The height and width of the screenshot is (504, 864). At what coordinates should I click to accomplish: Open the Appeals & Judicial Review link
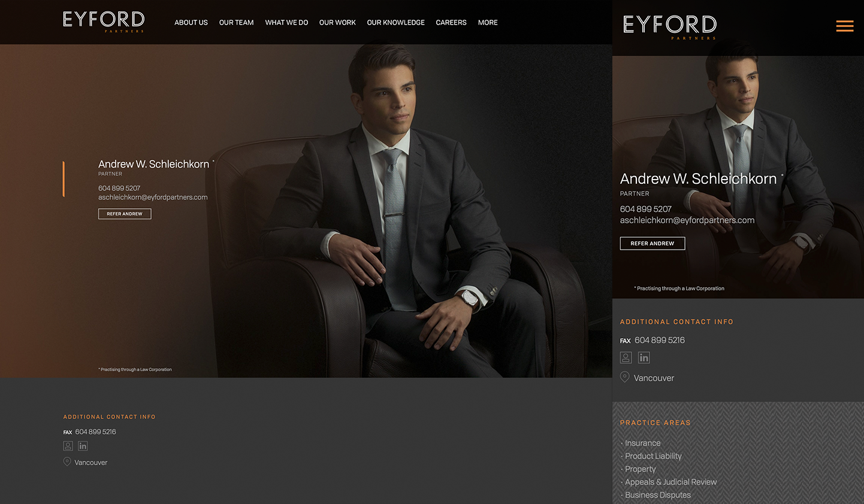(670, 482)
